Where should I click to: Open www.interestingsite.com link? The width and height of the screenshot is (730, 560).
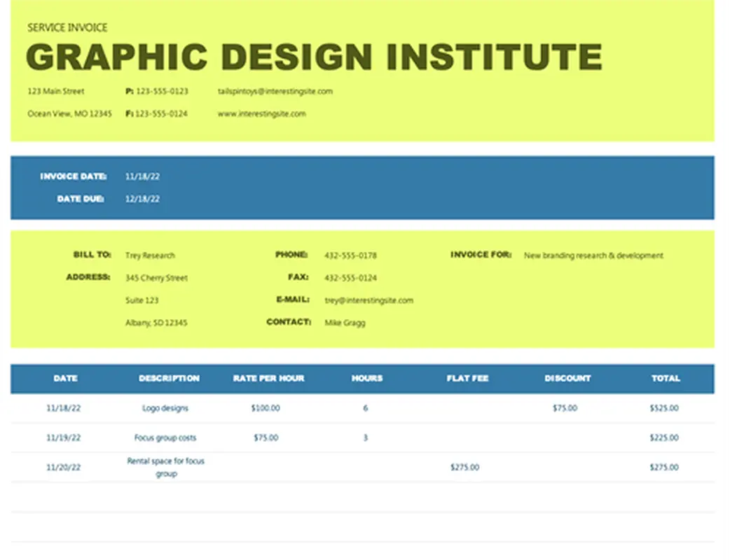click(x=261, y=113)
